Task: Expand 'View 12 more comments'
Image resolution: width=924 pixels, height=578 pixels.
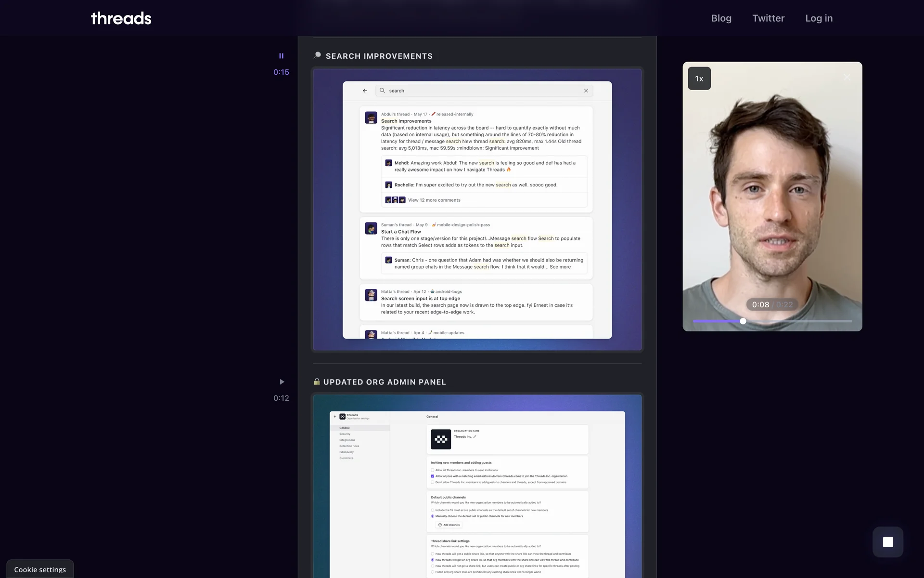Action: pos(434,200)
